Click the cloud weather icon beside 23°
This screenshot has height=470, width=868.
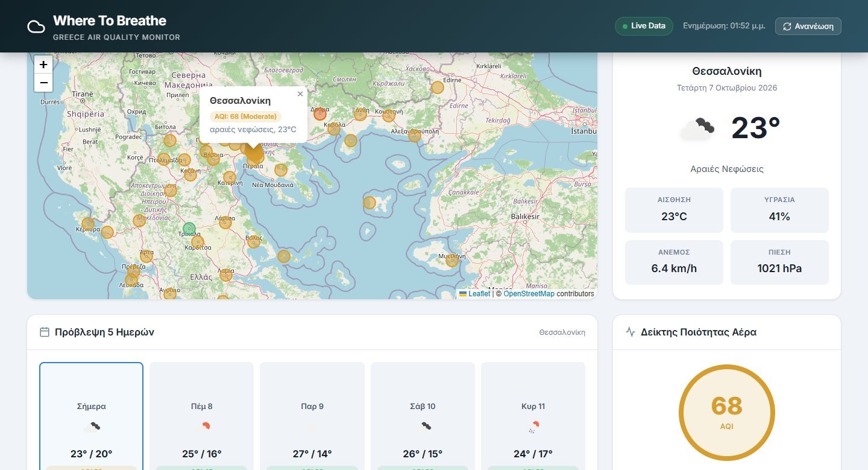[x=697, y=129]
